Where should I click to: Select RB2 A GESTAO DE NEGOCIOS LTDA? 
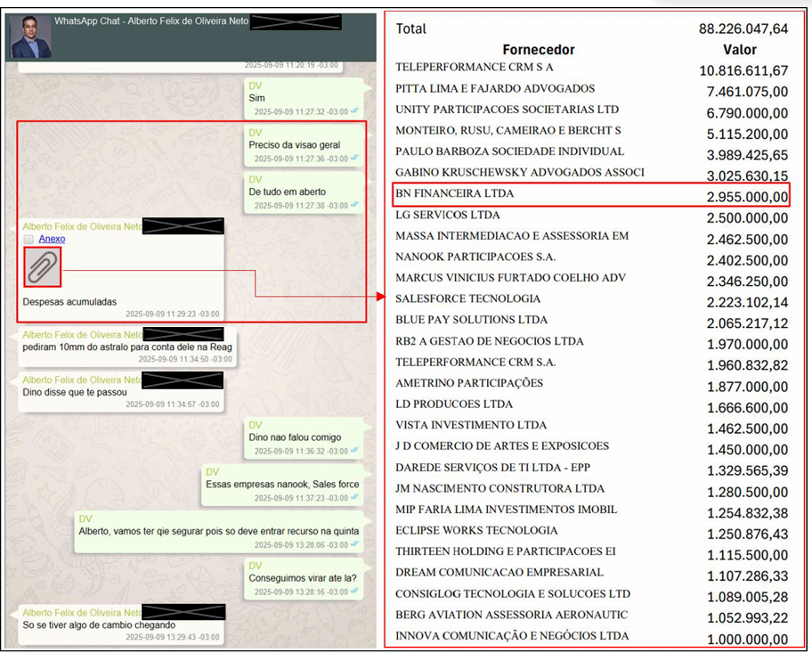(x=591, y=342)
